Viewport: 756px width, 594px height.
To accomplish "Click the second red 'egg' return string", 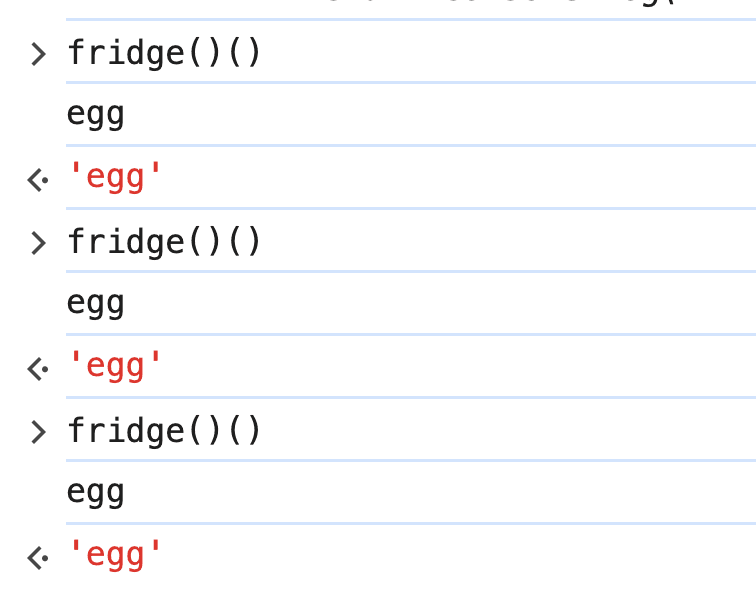I will click(x=114, y=367).
